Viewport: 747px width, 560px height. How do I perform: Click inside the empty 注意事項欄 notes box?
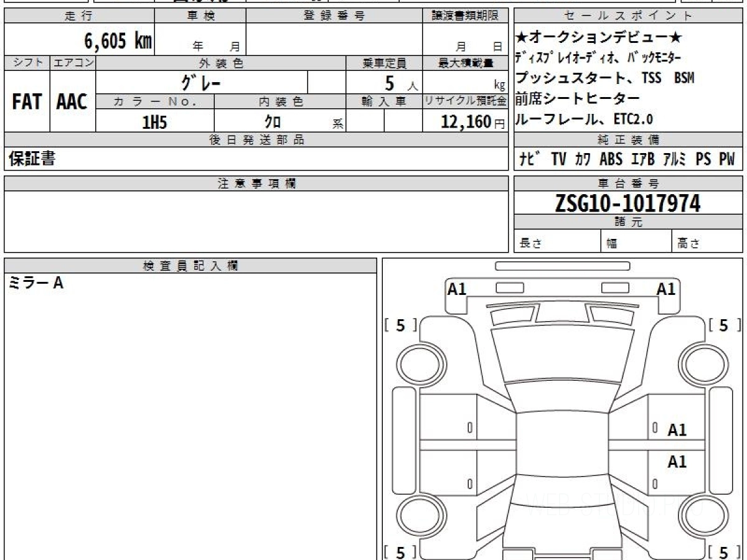(256, 221)
